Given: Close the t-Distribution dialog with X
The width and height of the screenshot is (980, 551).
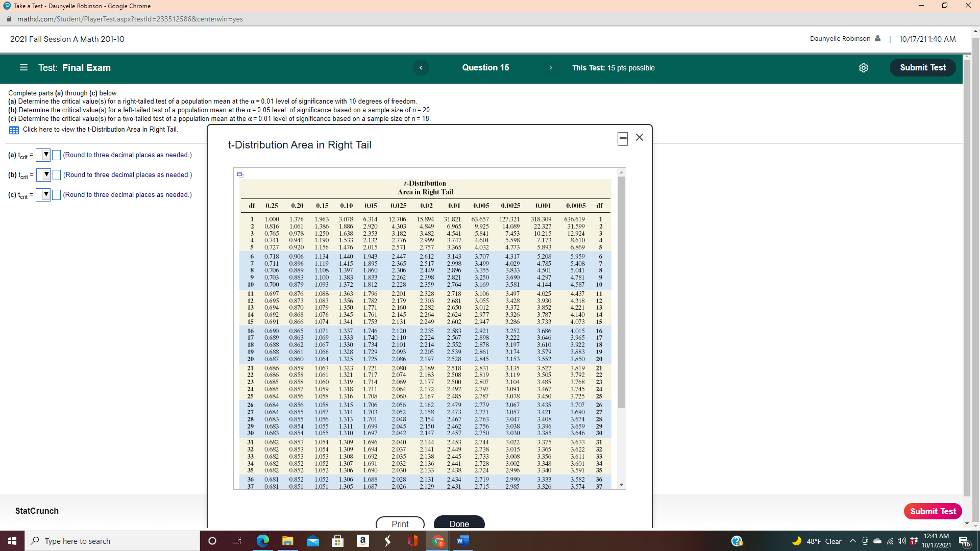Looking at the screenshot, I should [640, 137].
